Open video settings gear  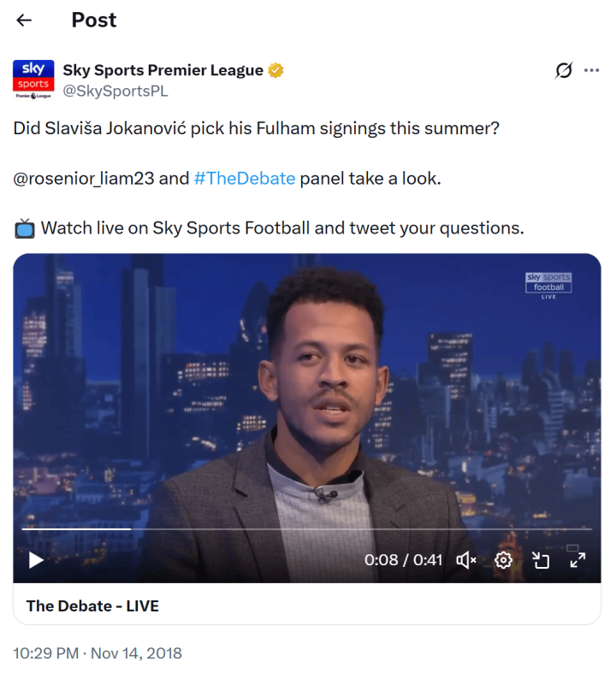pyautogui.click(x=503, y=560)
